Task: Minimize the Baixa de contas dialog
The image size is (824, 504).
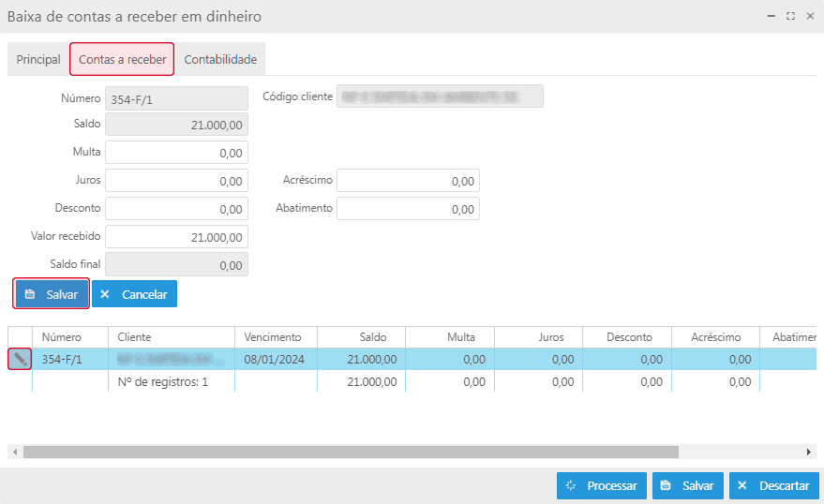Action: tap(772, 17)
